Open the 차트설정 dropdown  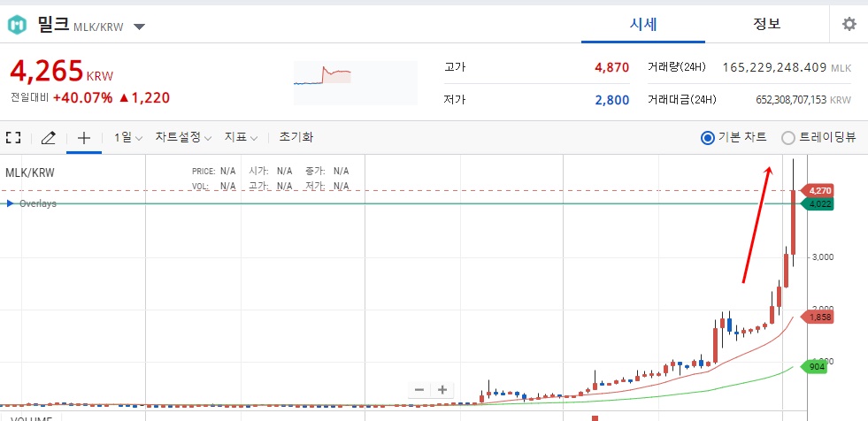click(x=183, y=137)
